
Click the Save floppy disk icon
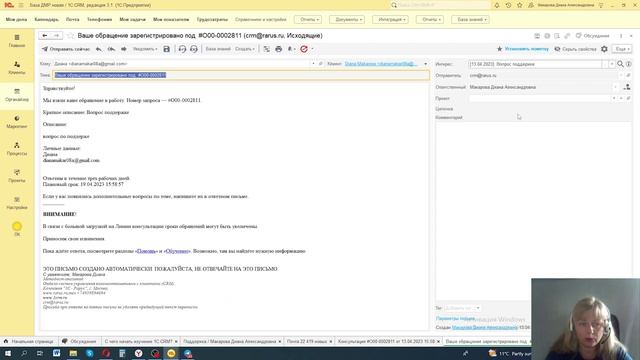click(167, 49)
